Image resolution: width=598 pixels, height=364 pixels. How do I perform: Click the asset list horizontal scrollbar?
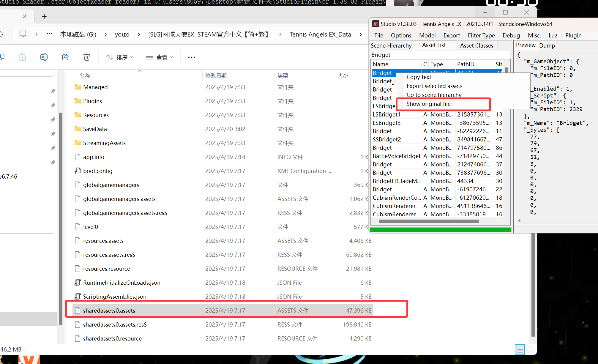[x=429, y=221]
